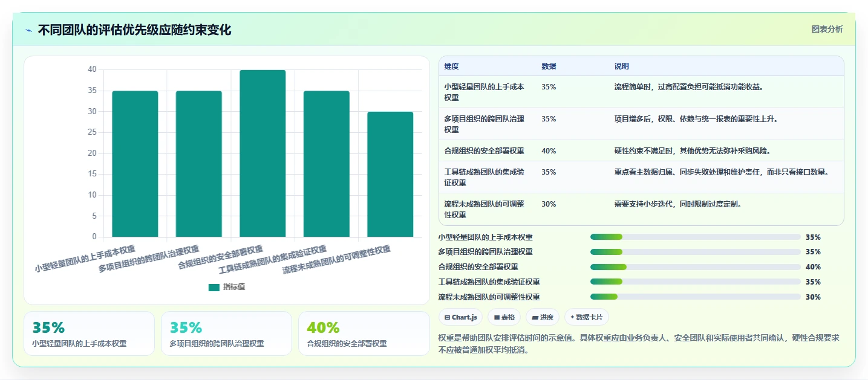Image resolution: width=868 pixels, height=380 pixels.
Task: Click progress label 流程未成熟团队的可调整性权重
Action: tap(489, 297)
